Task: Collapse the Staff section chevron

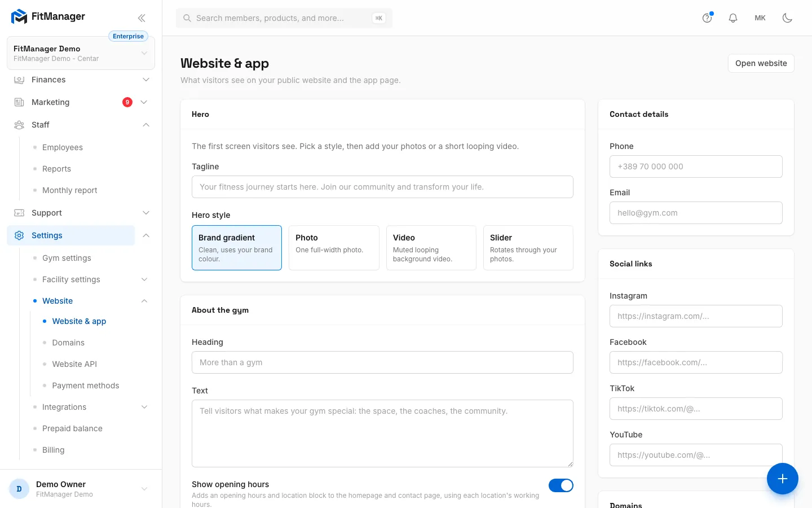Action: [x=146, y=125]
